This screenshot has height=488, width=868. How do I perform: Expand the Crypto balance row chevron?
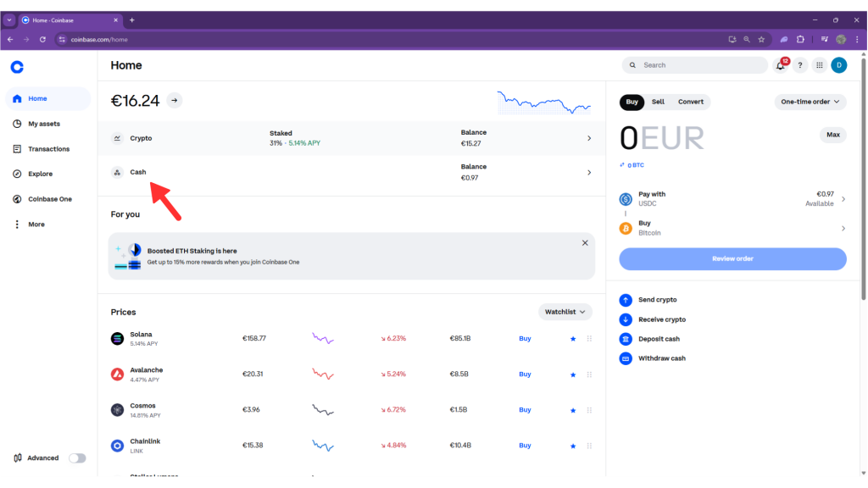point(589,138)
